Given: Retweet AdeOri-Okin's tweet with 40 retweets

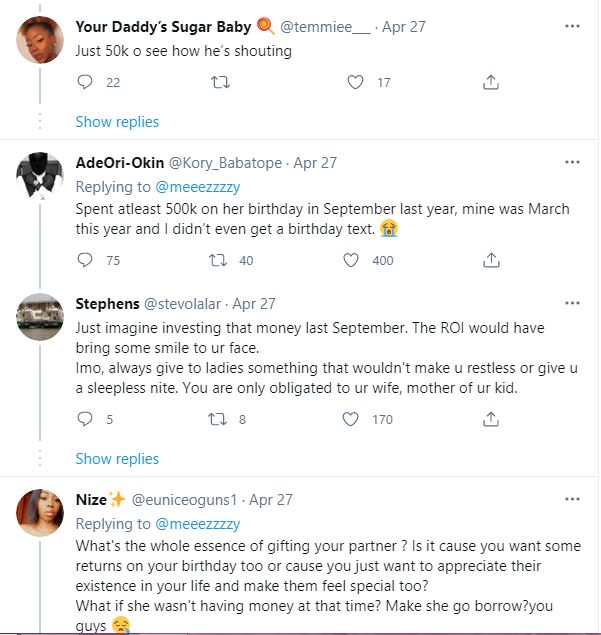Looking at the screenshot, I should point(215,260).
